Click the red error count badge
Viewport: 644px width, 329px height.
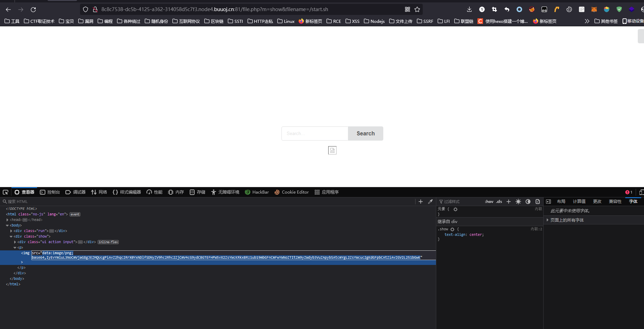click(629, 192)
